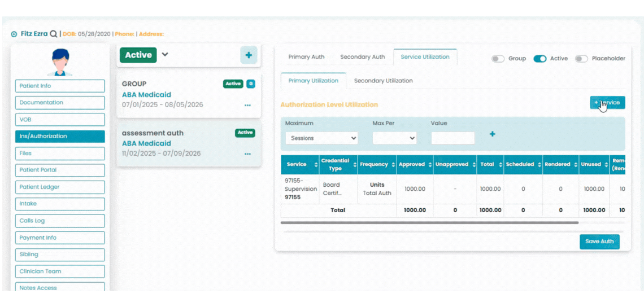The width and height of the screenshot is (644, 307).
Task: Open Secondary Utilization sub-tab
Action: 383,81
